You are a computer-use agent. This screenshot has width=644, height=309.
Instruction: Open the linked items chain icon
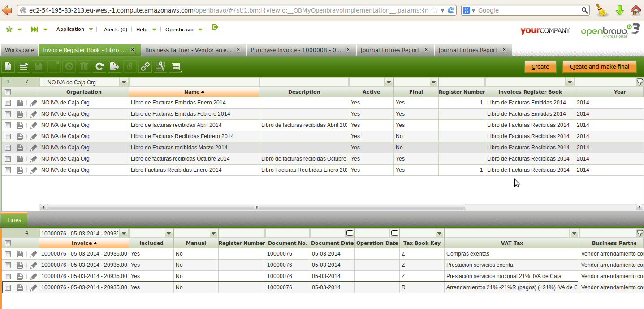(145, 67)
